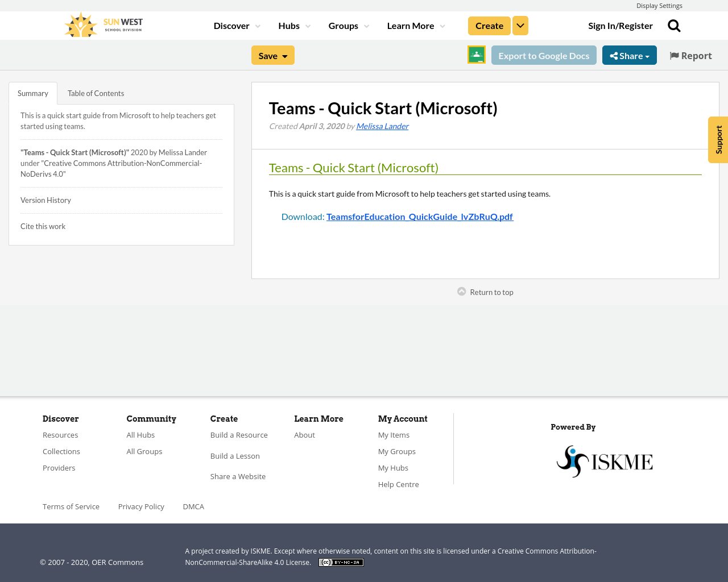Click the Sun West School Division logo
Image resolution: width=728 pixels, height=582 pixels.
coord(102,24)
